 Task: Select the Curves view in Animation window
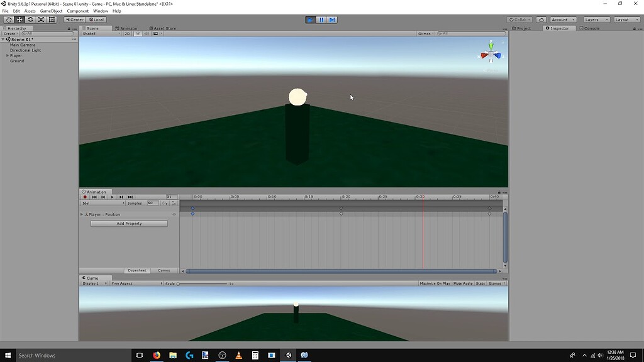coord(164,270)
